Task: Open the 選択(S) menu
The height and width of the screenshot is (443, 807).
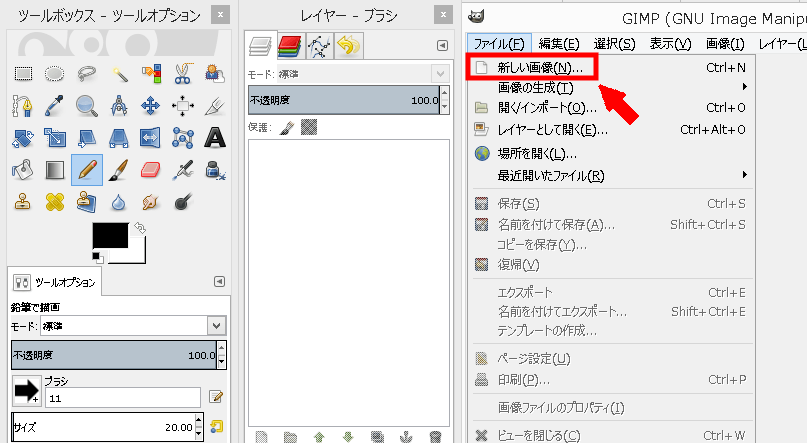Action: [x=614, y=44]
